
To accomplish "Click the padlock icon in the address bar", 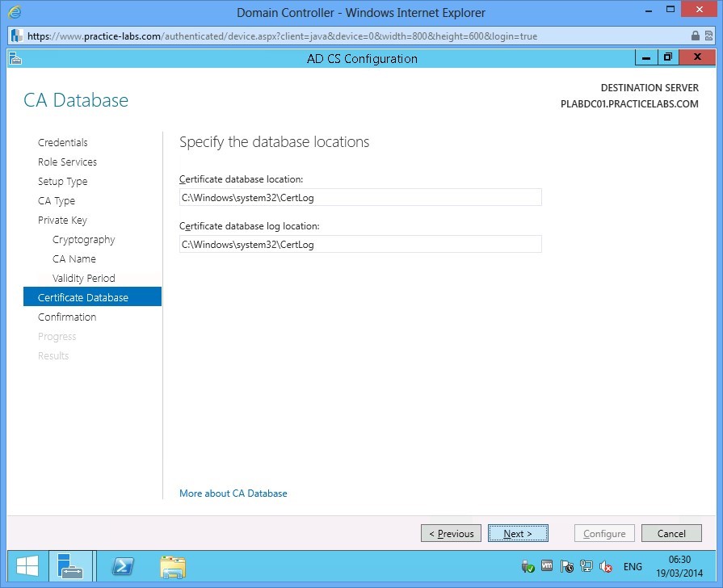I will coord(696,36).
